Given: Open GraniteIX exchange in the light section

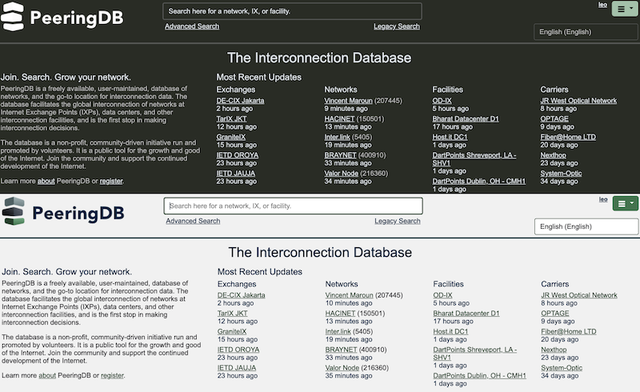Looking at the screenshot, I should coord(232,332).
